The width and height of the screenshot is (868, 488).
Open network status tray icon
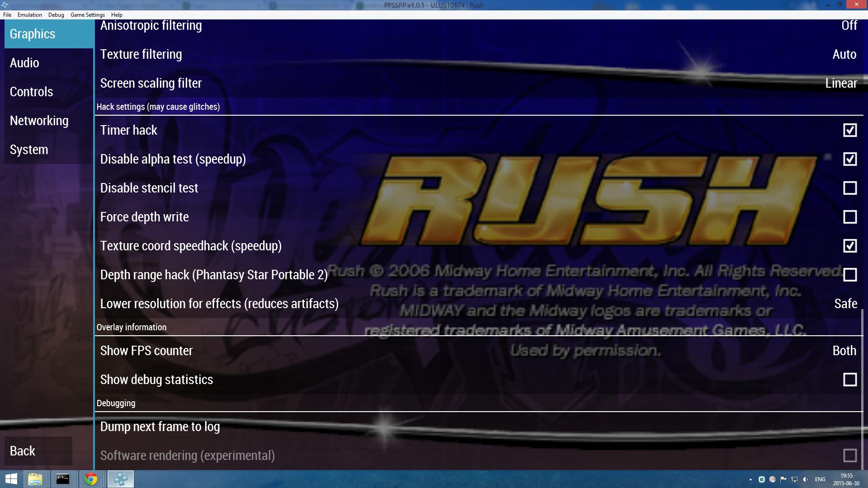[x=794, y=479]
